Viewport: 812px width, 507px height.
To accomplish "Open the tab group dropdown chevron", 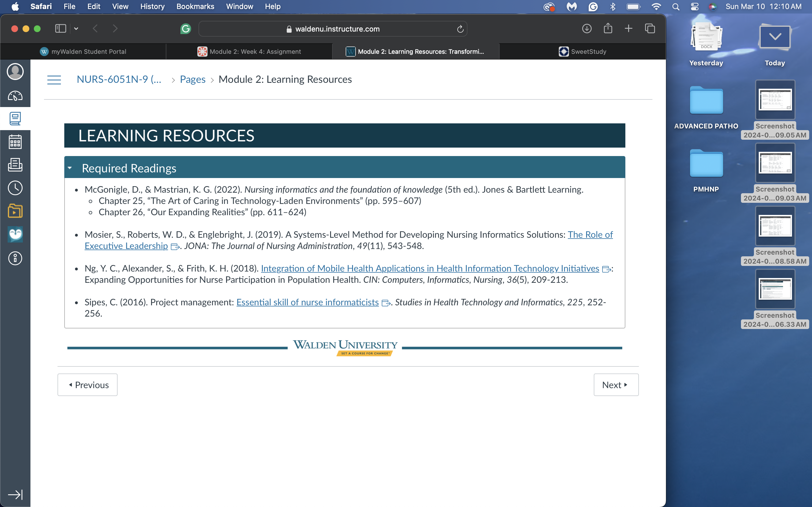I will [76, 28].
